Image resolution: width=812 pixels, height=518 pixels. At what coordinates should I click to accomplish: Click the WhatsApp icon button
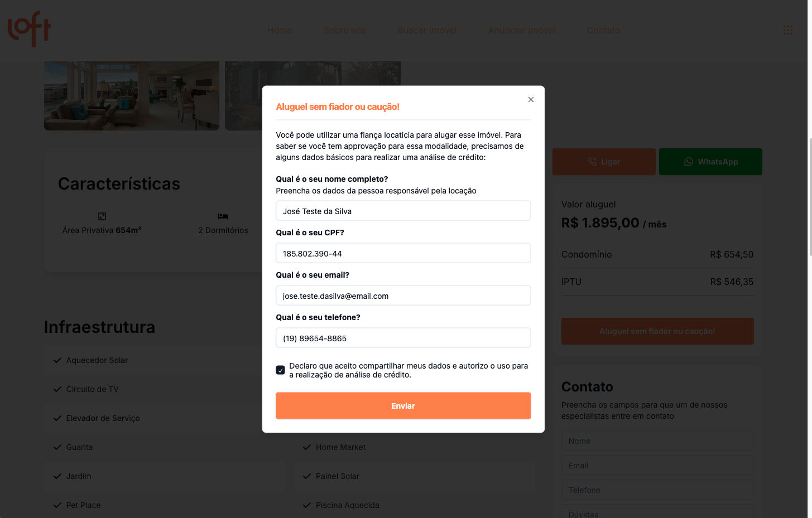point(689,162)
